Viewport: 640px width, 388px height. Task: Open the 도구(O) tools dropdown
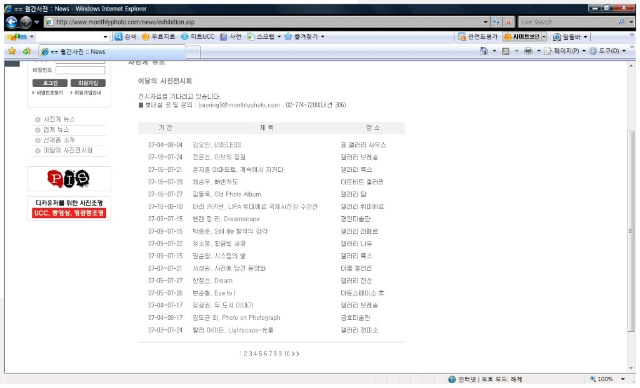tap(608, 51)
